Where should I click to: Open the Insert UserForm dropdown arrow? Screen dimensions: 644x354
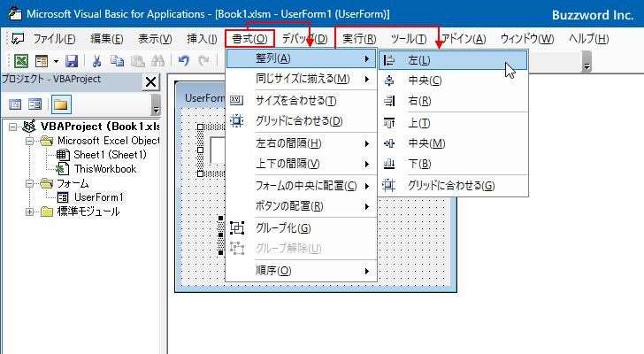click(x=57, y=62)
